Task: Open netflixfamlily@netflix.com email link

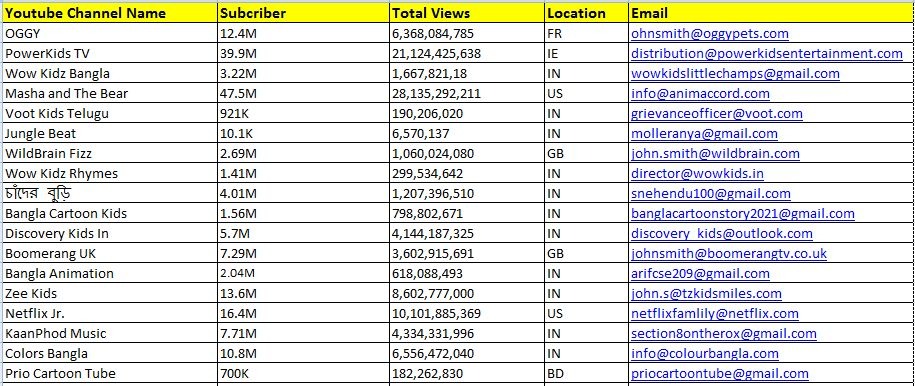Action: tap(715, 314)
